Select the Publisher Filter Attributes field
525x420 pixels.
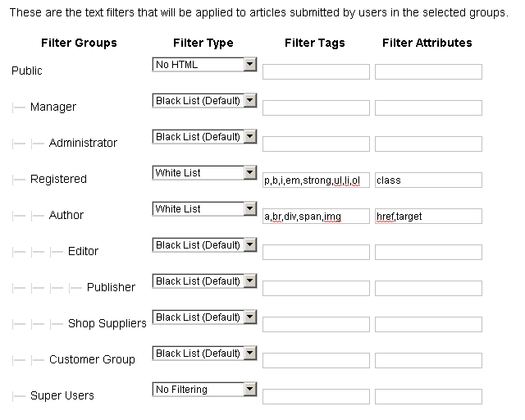428,289
